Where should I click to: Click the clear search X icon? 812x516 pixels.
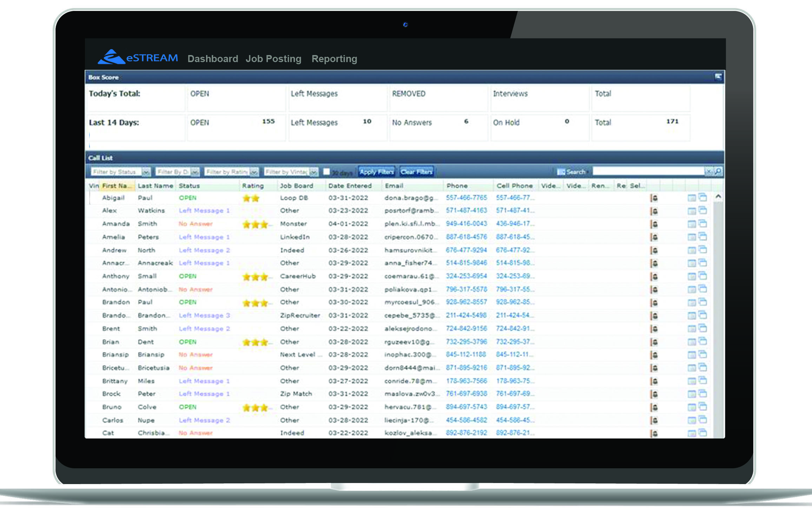click(x=708, y=171)
